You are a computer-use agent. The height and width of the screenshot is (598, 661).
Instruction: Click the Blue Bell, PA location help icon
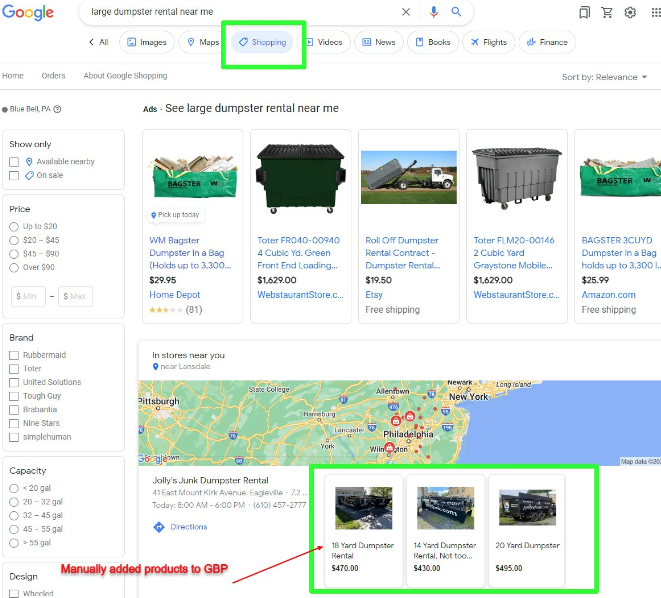coord(57,109)
